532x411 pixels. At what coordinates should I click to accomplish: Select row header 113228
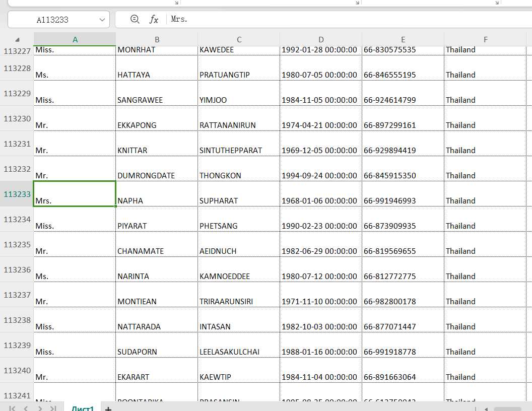click(17, 68)
